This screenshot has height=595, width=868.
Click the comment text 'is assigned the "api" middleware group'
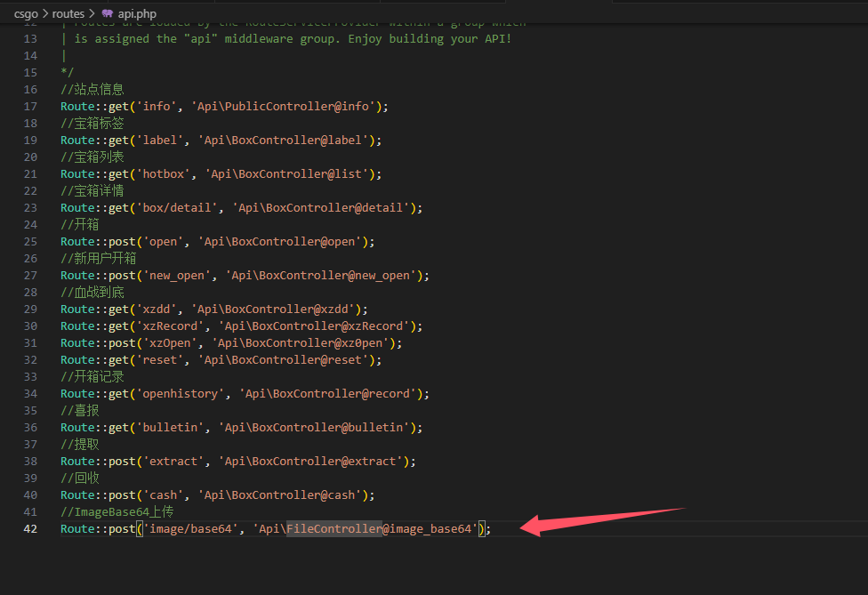[207, 39]
